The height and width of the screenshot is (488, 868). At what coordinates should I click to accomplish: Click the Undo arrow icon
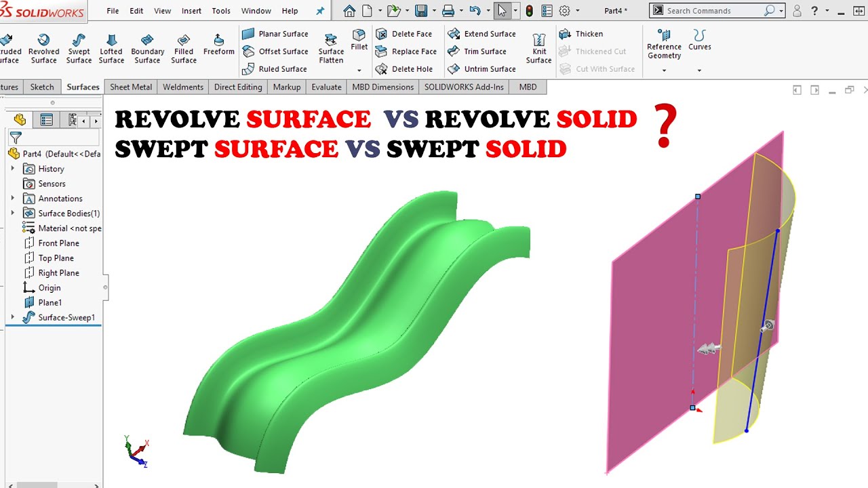coord(475,11)
